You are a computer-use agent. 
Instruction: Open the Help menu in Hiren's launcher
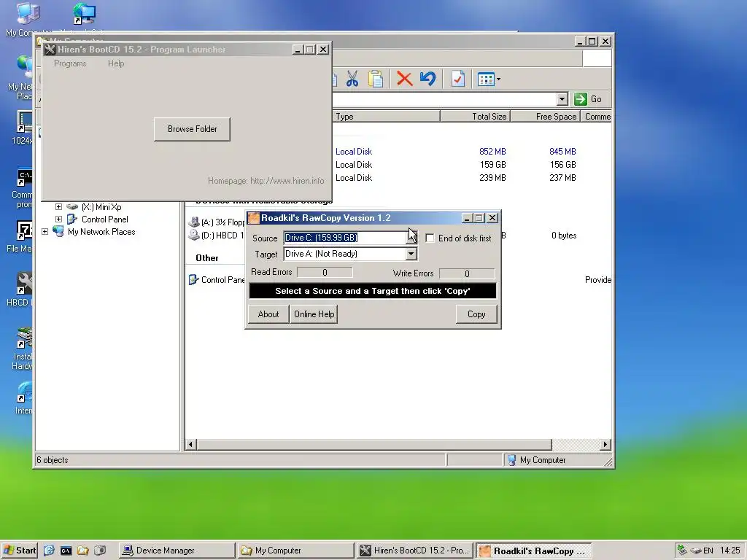[116, 63]
